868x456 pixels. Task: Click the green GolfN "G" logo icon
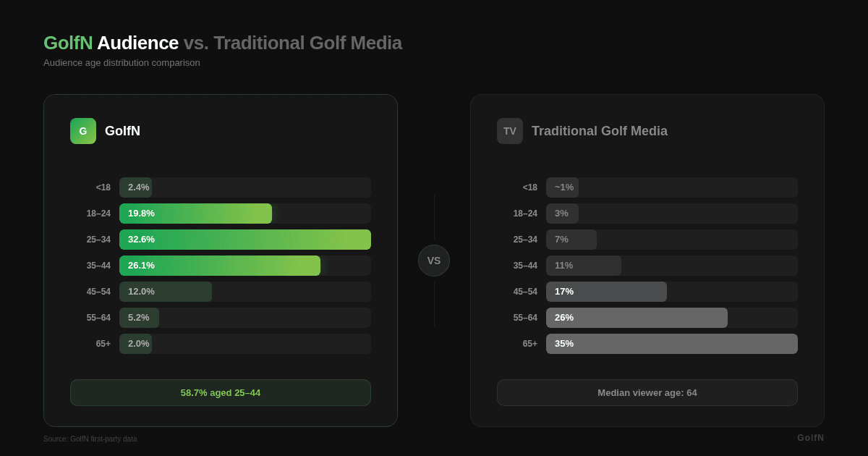click(83, 131)
